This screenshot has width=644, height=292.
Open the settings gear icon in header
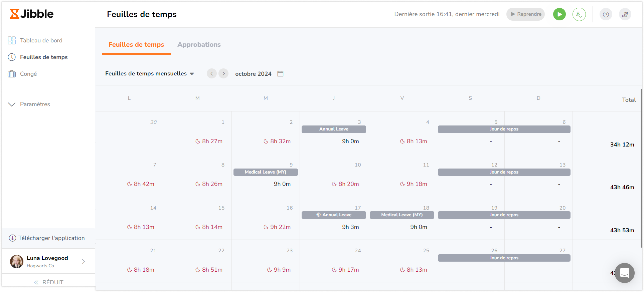pyautogui.click(x=625, y=14)
